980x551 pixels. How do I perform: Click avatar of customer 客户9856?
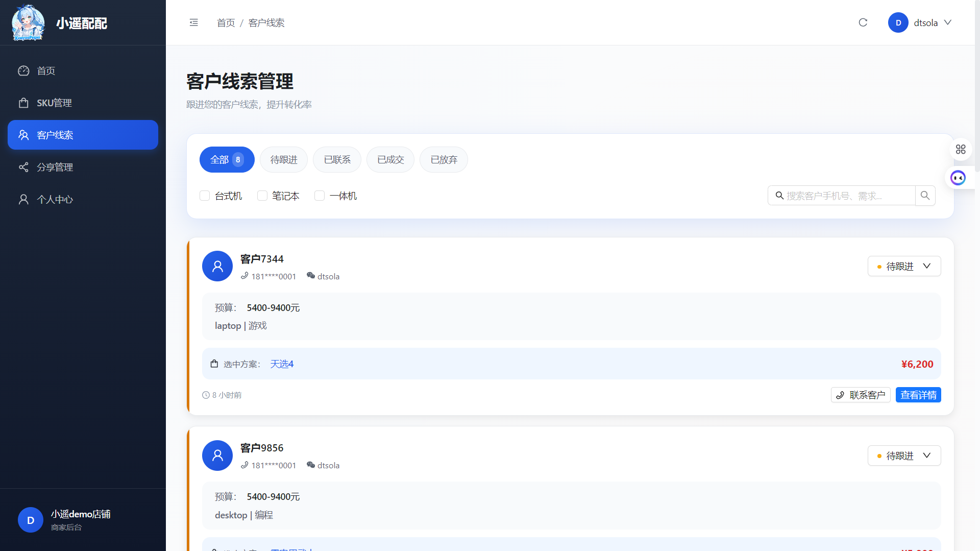coord(217,455)
